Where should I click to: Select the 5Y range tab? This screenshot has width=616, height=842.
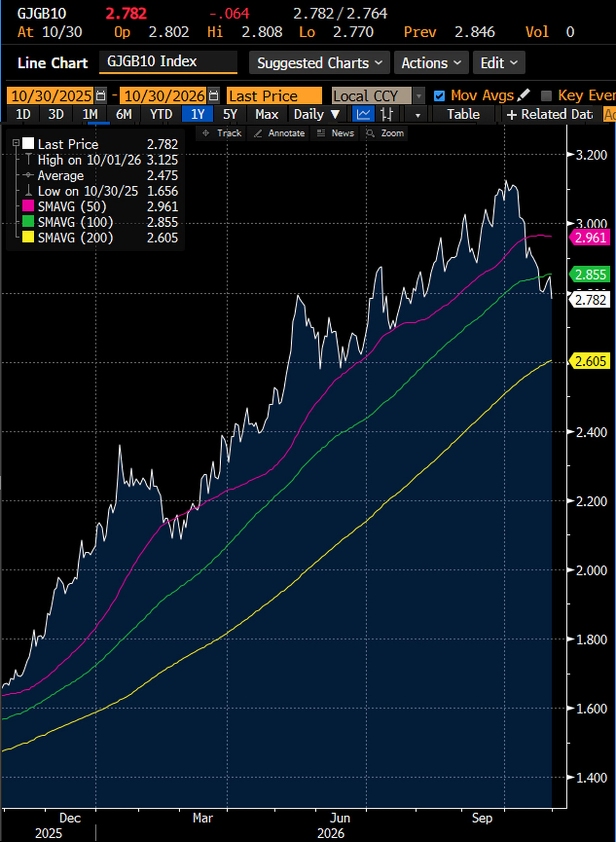pyautogui.click(x=230, y=114)
